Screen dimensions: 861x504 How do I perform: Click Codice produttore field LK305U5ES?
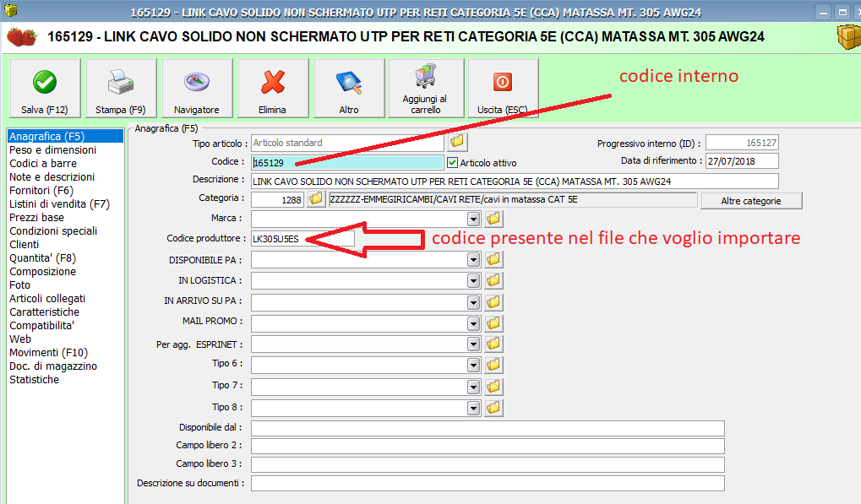click(x=302, y=239)
